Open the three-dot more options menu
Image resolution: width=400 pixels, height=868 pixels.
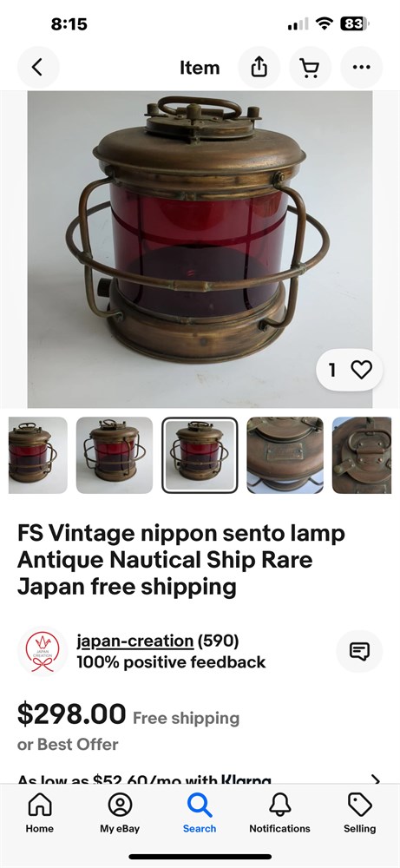[361, 68]
